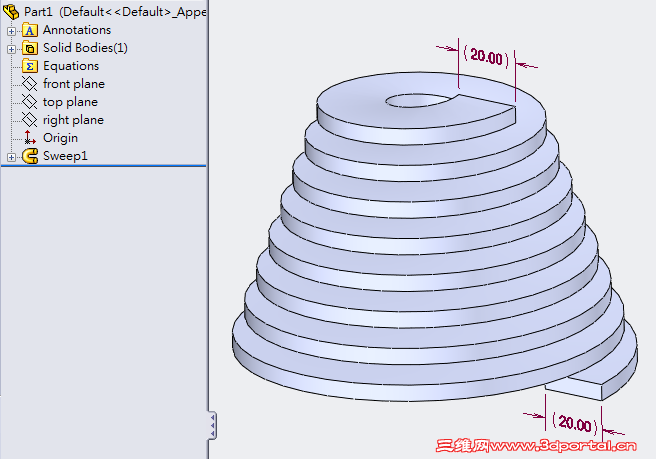Image resolution: width=656 pixels, height=459 pixels.
Task: Click the right plane icon
Action: pos(30,120)
